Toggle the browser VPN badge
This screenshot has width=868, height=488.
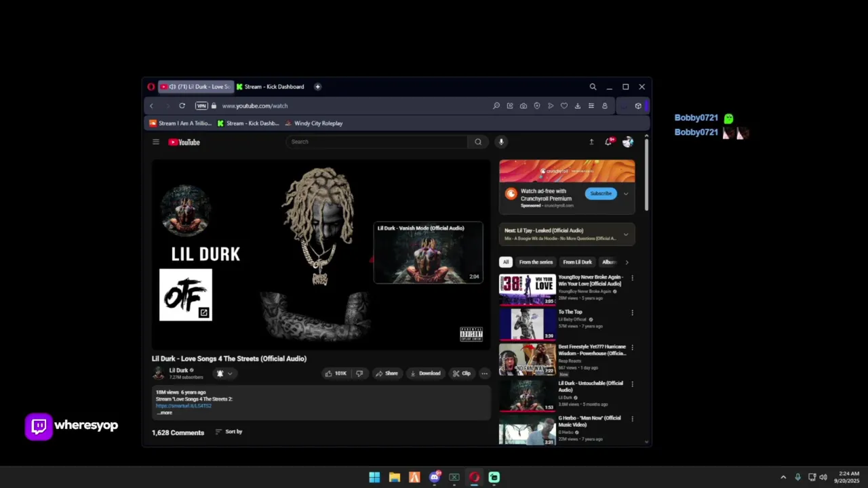tap(201, 106)
